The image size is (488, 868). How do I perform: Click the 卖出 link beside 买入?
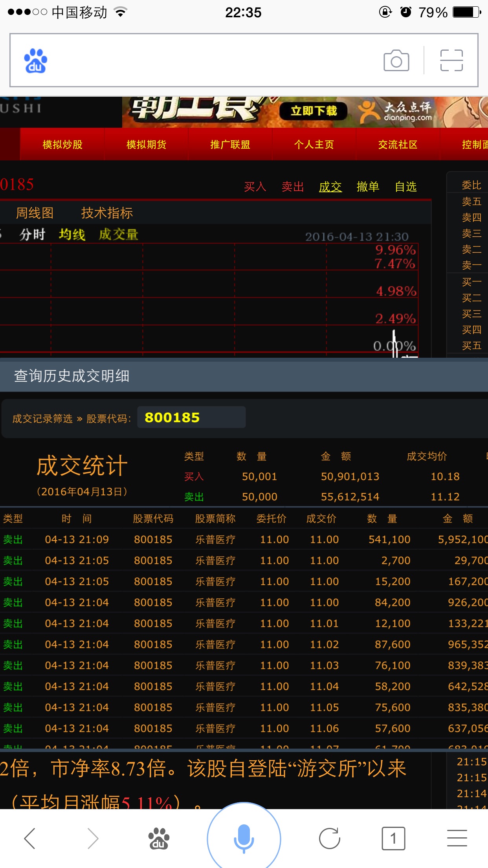(293, 187)
